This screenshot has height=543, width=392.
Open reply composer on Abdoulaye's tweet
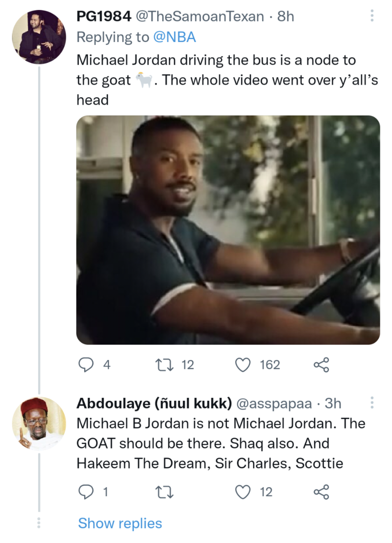point(86,492)
